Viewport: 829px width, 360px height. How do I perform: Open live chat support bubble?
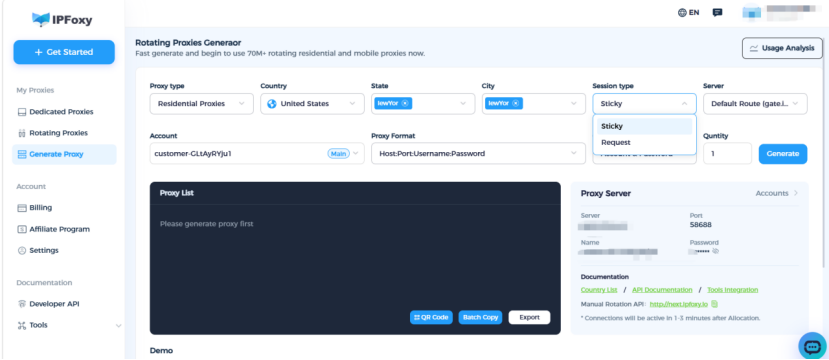click(812, 346)
